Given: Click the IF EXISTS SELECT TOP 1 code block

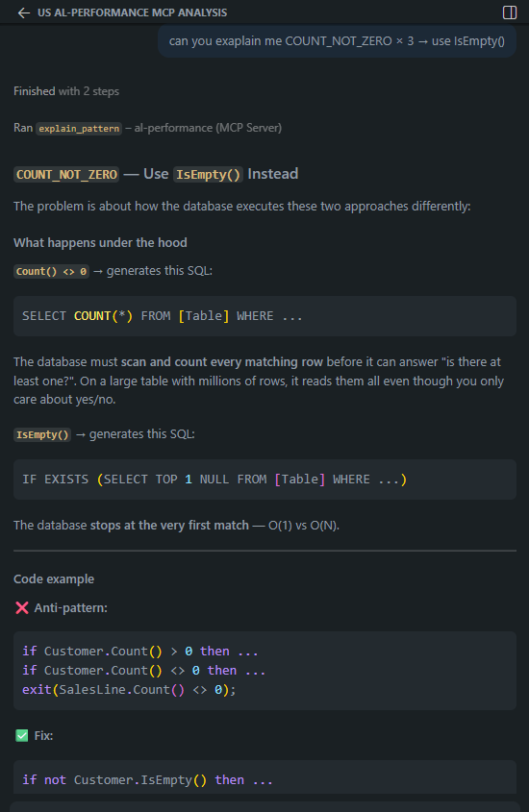Looking at the screenshot, I should click(264, 480).
